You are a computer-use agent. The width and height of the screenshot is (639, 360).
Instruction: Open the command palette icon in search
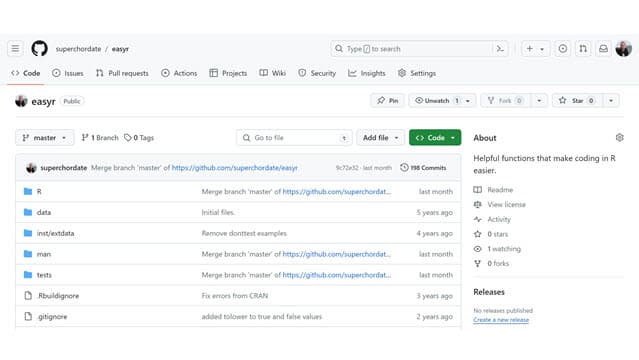[x=500, y=49]
